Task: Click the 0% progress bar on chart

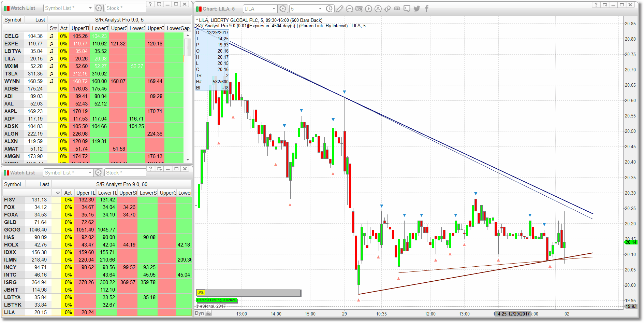Action: coord(248,293)
